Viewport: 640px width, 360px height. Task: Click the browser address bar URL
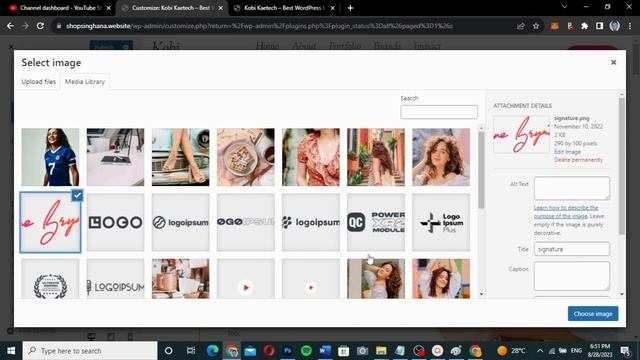[x=259, y=26]
